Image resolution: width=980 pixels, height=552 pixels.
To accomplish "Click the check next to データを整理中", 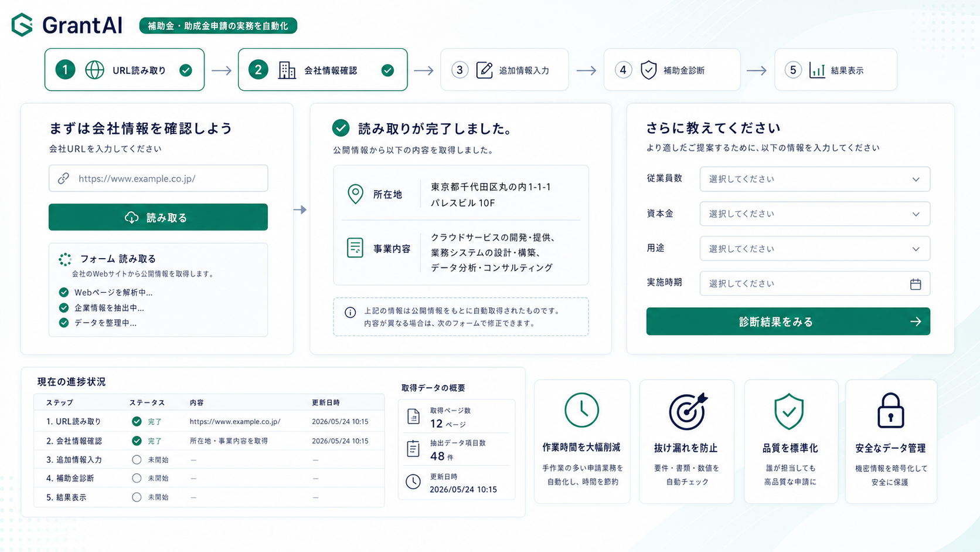I will pos(64,323).
